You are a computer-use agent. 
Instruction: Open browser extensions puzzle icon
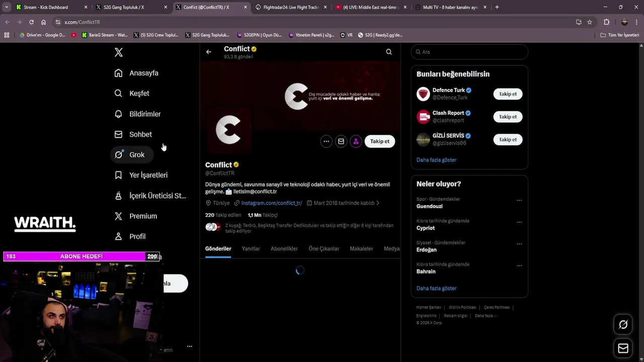(606, 22)
